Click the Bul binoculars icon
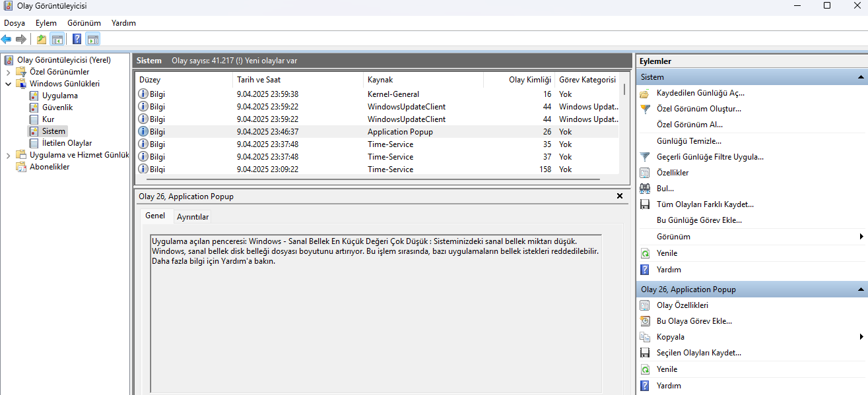 646,189
